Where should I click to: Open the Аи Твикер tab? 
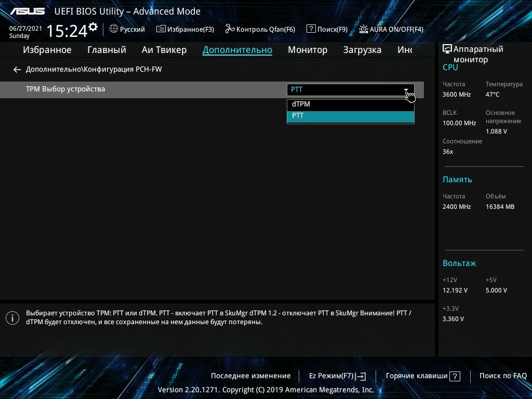click(x=164, y=50)
